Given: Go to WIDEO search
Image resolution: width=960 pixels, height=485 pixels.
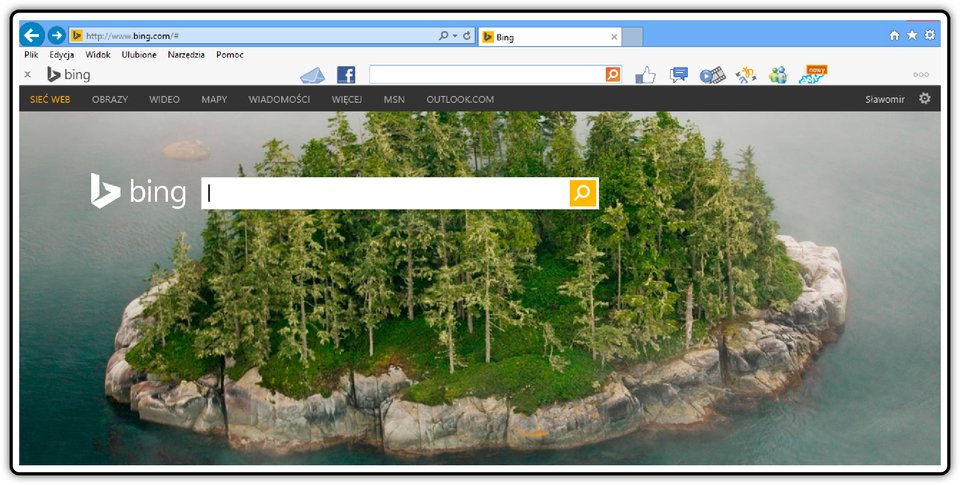Looking at the screenshot, I should 164,99.
